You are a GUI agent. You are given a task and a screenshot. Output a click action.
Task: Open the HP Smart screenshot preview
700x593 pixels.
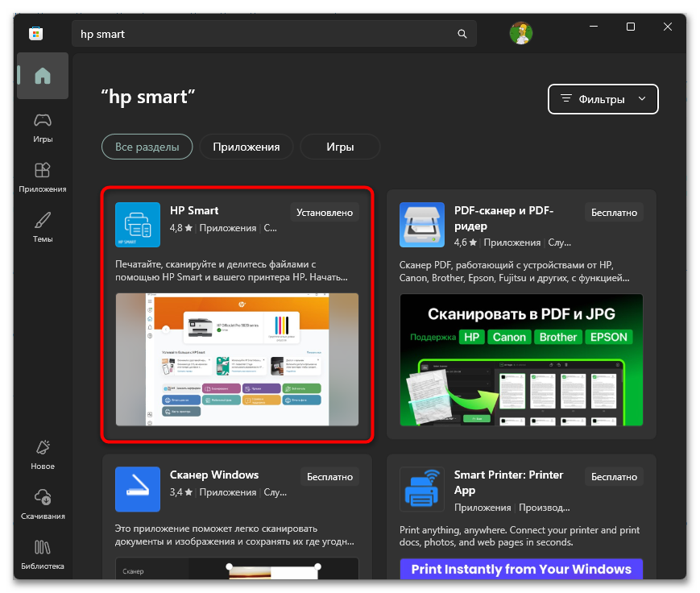coord(237,359)
